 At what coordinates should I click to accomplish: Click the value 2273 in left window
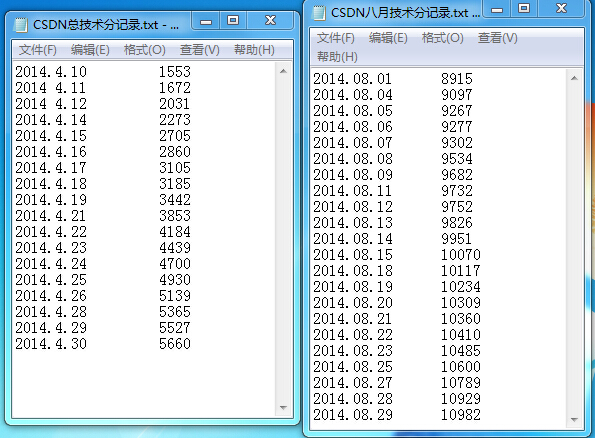pyautogui.click(x=175, y=120)
